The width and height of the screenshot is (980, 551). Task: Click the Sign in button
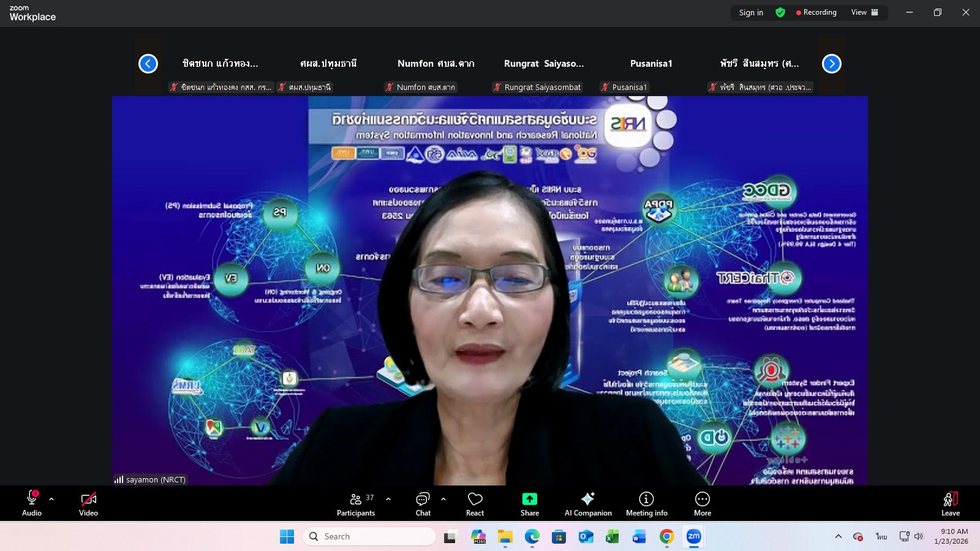751,12
